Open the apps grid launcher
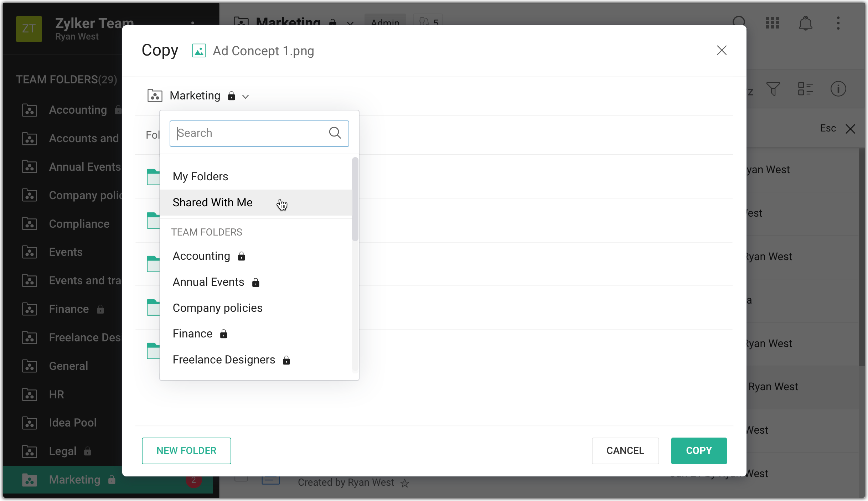This screenshot has width=868, height=501. [773, 24]
